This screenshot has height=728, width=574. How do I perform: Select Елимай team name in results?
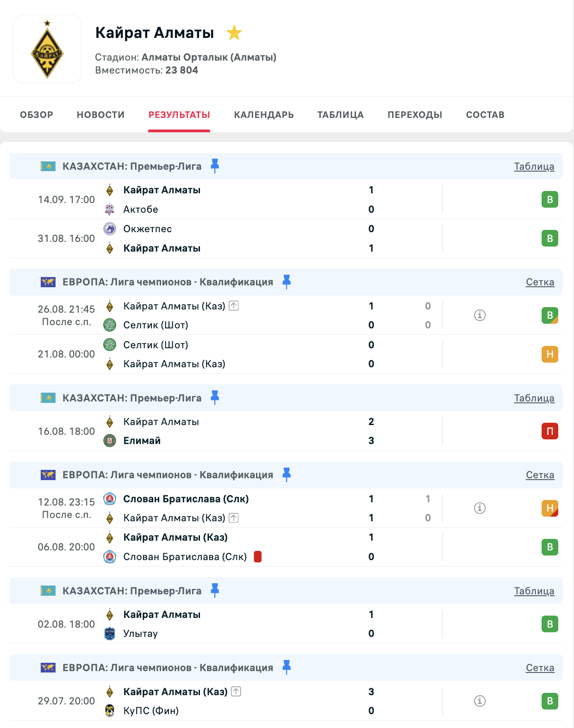click(x=142, y=441)
